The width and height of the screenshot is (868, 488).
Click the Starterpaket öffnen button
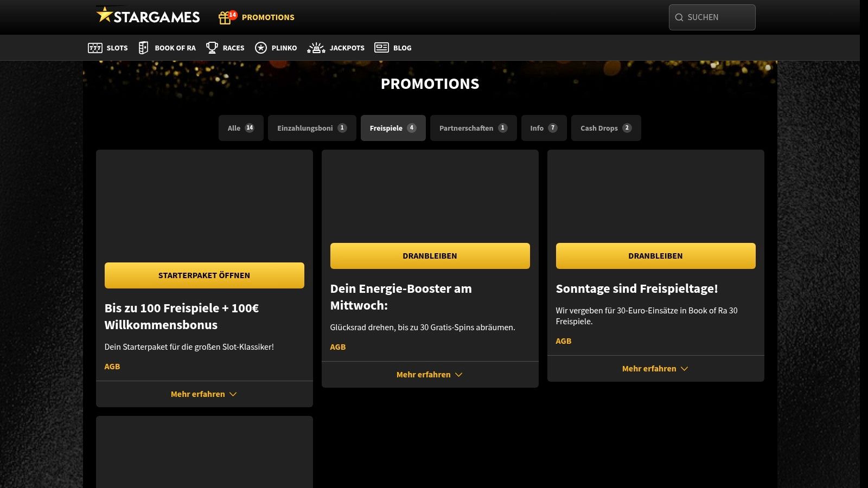[205, 275]
